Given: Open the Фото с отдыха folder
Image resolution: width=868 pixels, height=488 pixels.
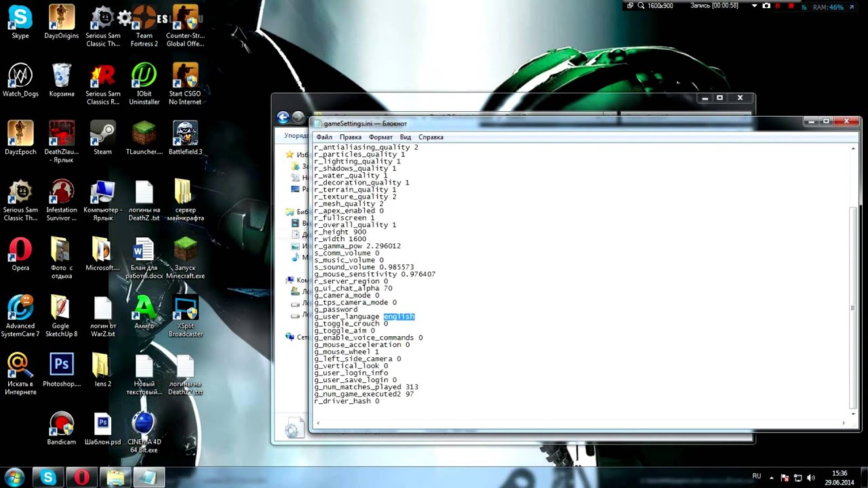Looking at the screenshot, I should pos(62,258).
